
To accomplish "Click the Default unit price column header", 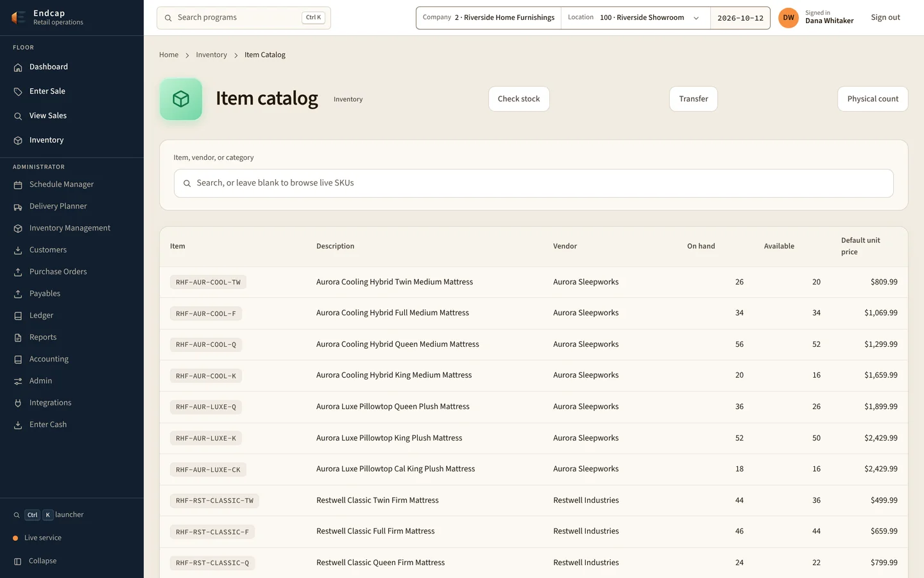I will [860, 247].
